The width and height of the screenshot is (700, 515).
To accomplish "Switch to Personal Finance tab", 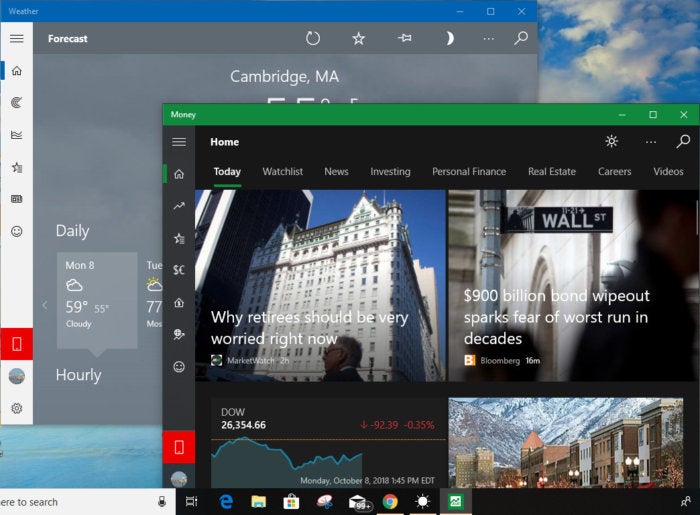I will [469, 172].
